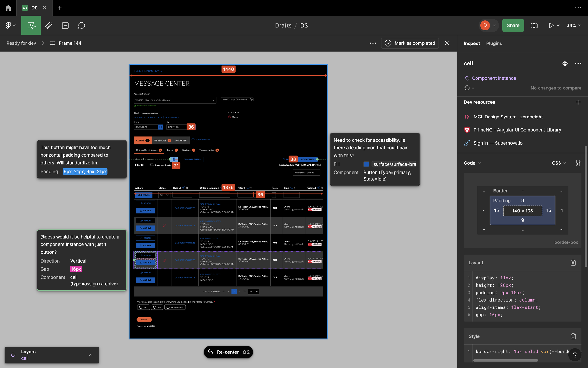Select the Measure ruler tool

[x=49, y=25]
